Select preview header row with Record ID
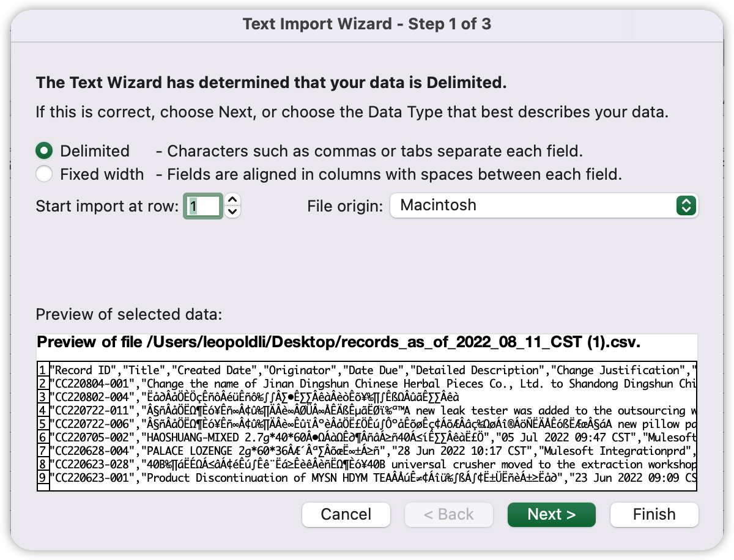Image resolution: width=734 pixels, height=560 pixels. tap(367, 370)
